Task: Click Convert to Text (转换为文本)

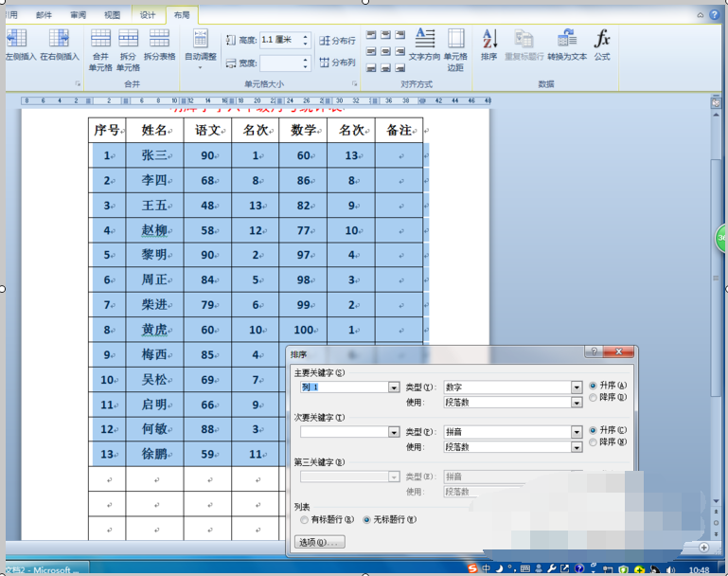Action: coord(567,45)
